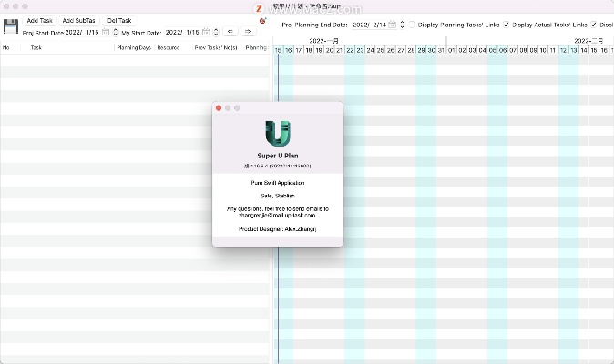
Task: Click the Del Task button
Action: pyautogui.click(x=119, y=21)
